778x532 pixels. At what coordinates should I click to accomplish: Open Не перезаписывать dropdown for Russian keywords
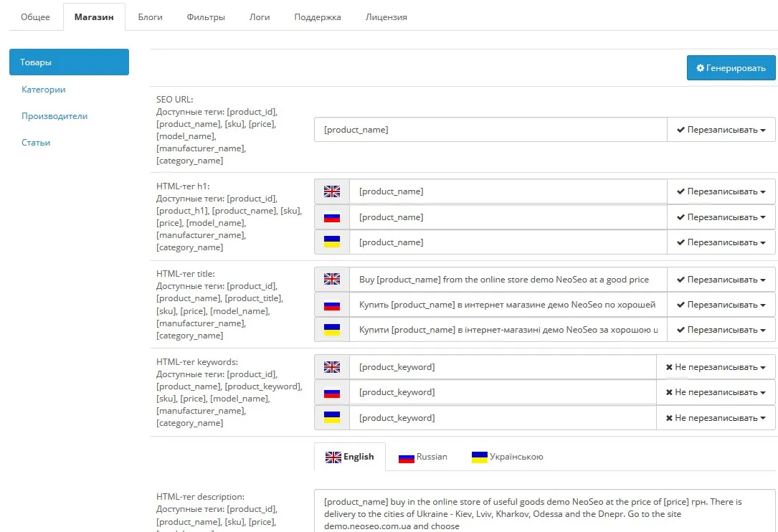coord(715,392)
